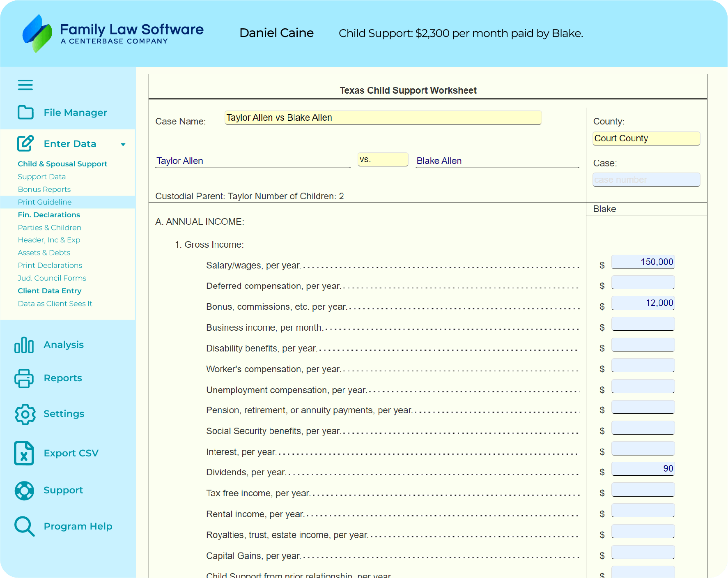Click the Program Help magnifier icon
Screen dimensions: 728x578
24,526
